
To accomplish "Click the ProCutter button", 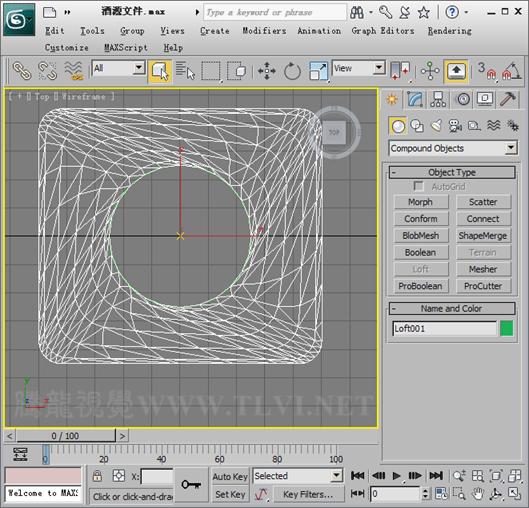I will (483, 286).
